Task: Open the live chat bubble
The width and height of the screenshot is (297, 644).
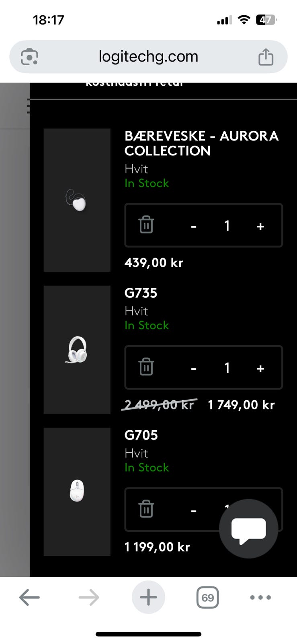Action: 248,528
